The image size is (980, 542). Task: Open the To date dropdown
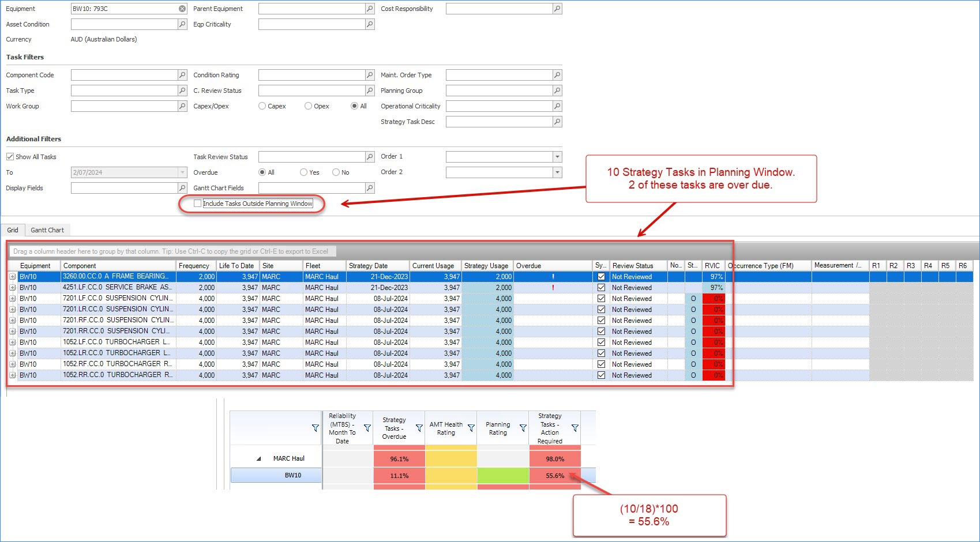[182, 172]
